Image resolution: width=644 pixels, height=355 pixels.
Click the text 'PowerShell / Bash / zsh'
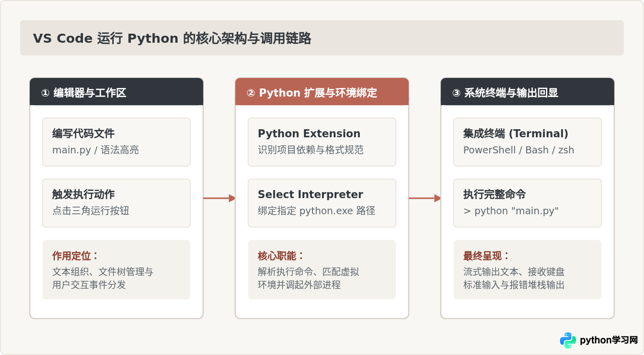[x=519, y=150]
